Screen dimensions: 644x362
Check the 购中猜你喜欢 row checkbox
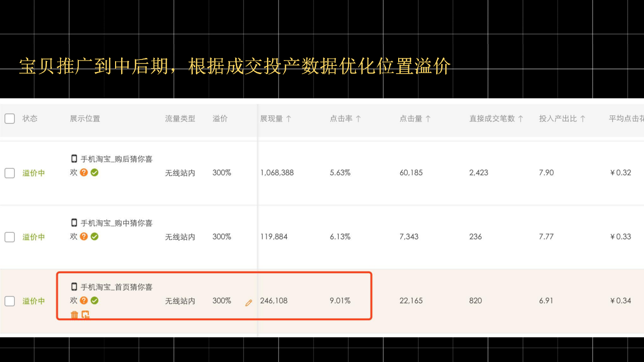10,237
